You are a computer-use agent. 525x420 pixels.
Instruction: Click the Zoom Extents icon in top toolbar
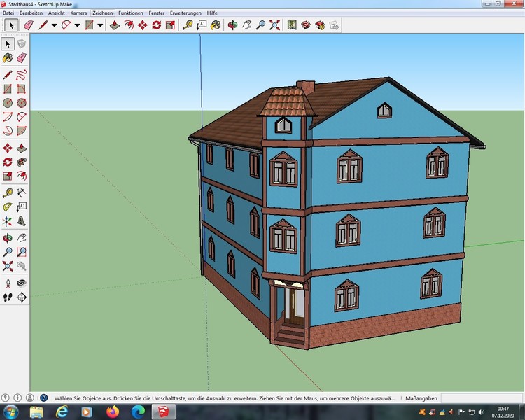[x=274, y=25]
